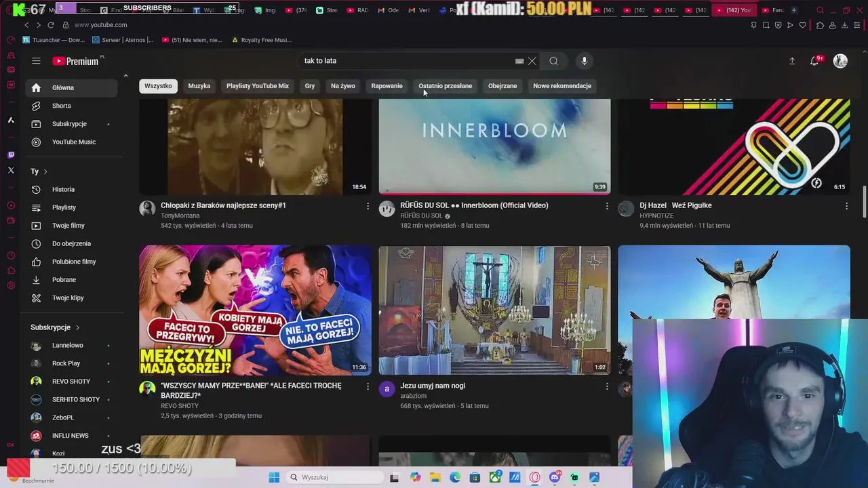Start voice search with the microphone
This screenshot has width=868, height=488.
[585, 61]
